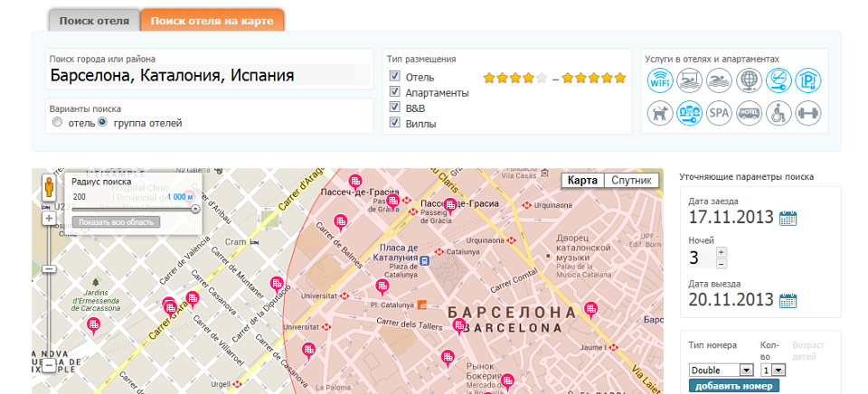868x394 pixels.
Task: Pick up the Street View pegman icon
Action: [49, 189]
